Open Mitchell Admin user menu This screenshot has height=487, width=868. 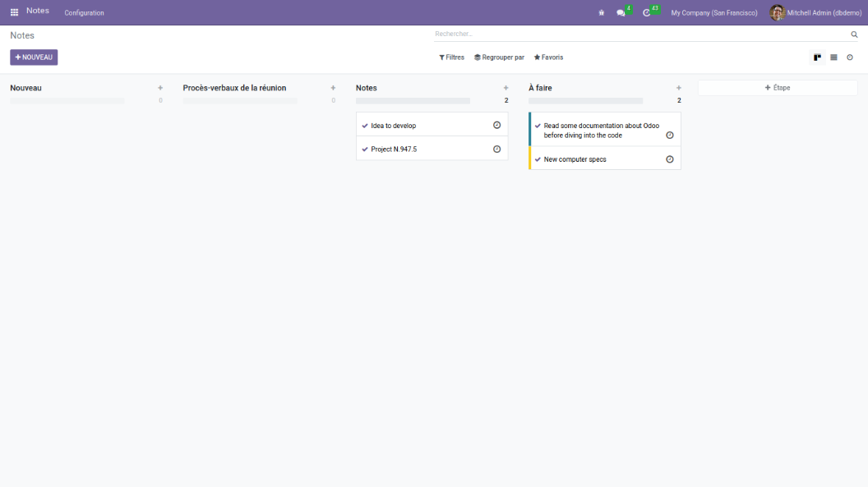tap(815, 12)
